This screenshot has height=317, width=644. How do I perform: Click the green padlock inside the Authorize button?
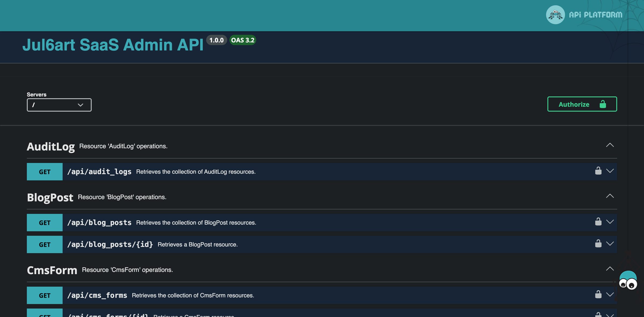603,104
